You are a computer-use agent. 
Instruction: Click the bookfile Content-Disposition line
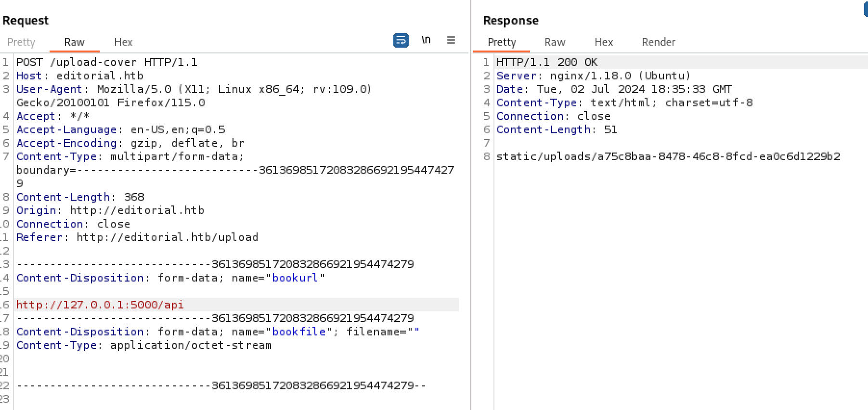coord(218,332)
